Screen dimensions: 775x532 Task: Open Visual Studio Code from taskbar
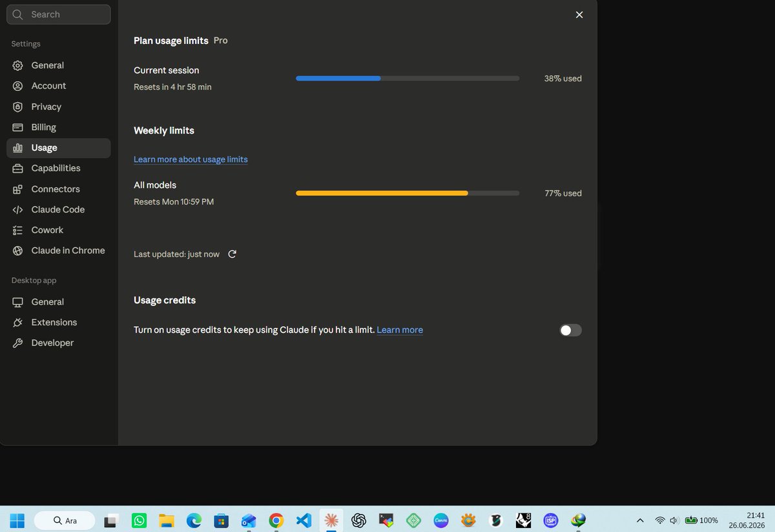tap(304, 520)
